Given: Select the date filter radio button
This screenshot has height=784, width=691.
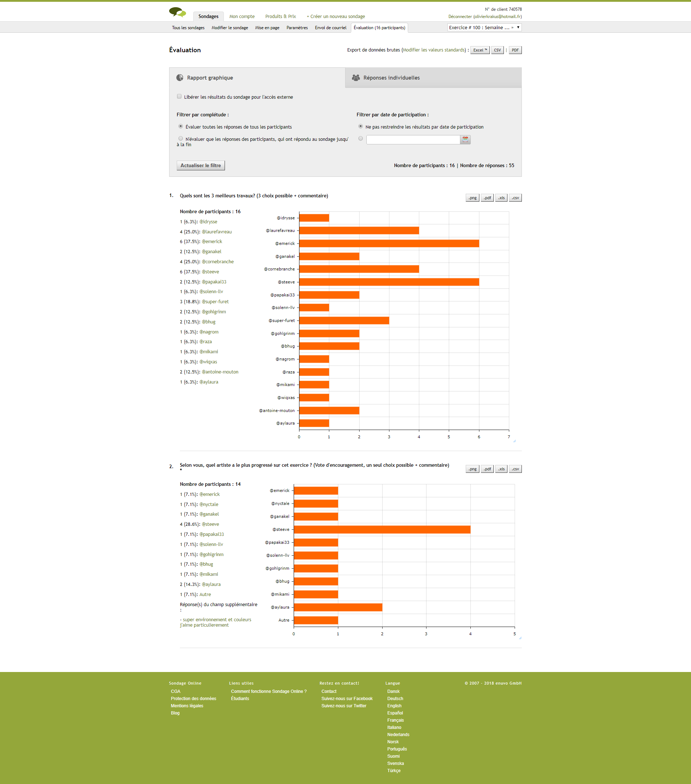Looking at the screenshot, I should (x=360, y=138).
